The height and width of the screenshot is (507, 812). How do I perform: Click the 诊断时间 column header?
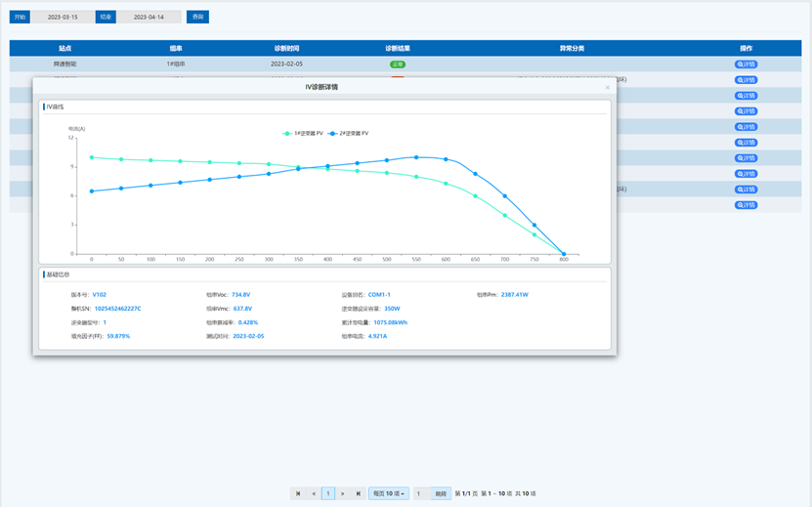point(287,48)
